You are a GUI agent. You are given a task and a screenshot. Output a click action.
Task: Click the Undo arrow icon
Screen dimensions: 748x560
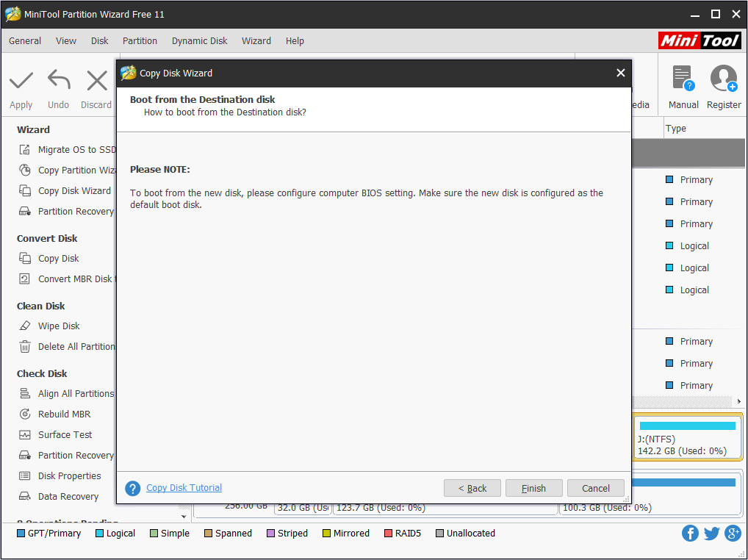click(59, 80)
